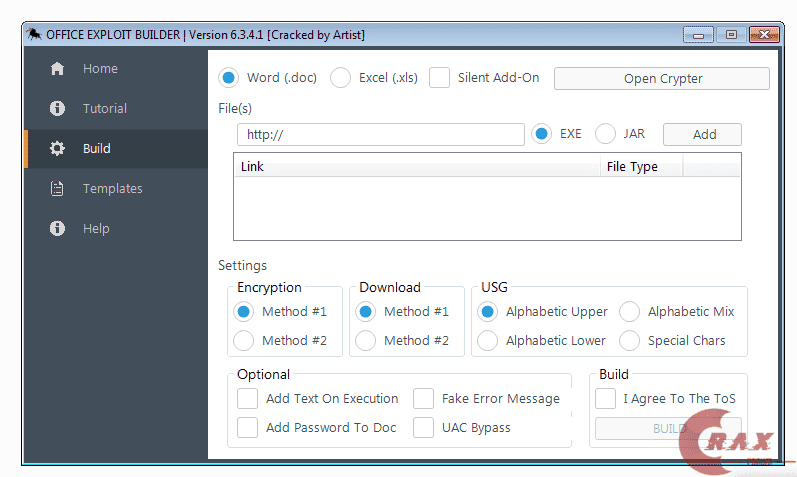Check the I Agree To The ToS box
797x477 pixels.
pyautogui.click(x=606, y=399)
